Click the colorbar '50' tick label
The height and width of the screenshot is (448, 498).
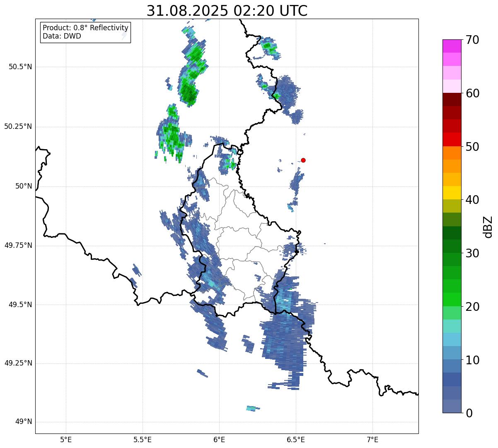click(x=472, y=147)
